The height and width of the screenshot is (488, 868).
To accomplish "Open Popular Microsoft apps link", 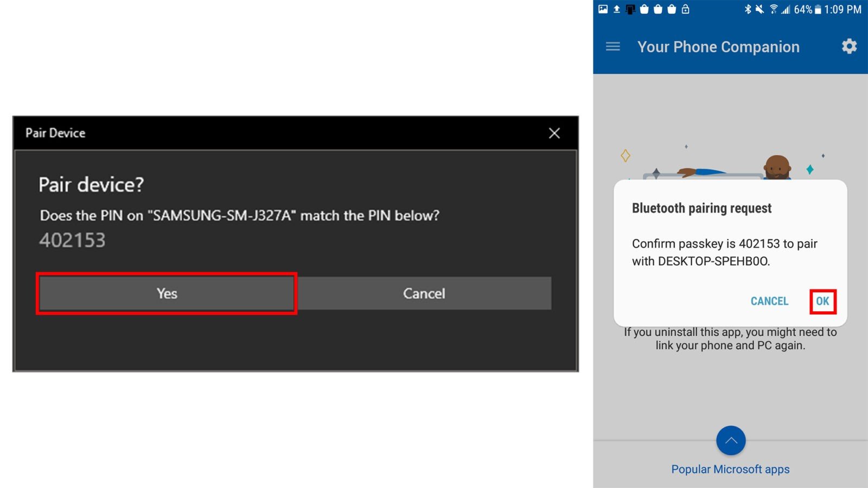I will pos(730,470).
